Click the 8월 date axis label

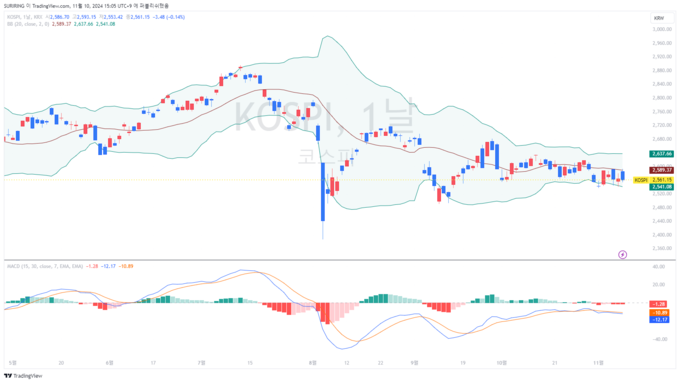313,363
